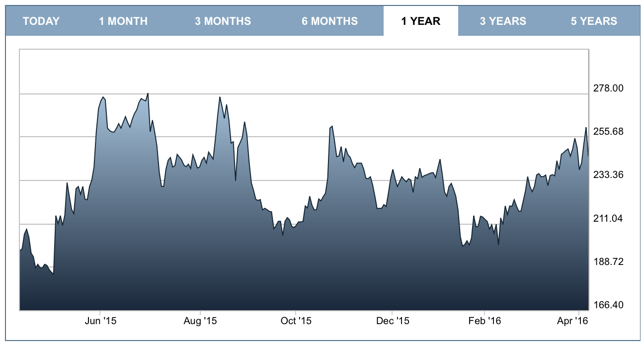
Task: Click the 278.00 price axis label
Action: click(609, 88)
